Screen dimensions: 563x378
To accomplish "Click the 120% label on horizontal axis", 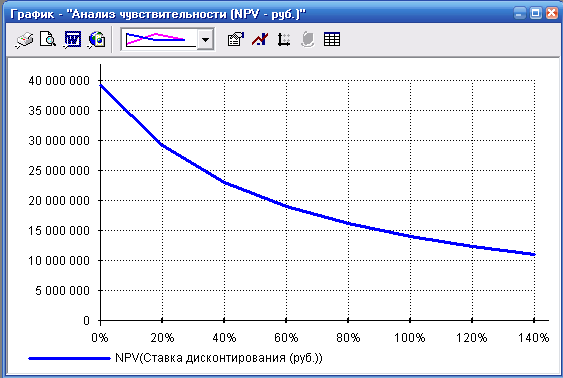I will (x=472, y=338).
